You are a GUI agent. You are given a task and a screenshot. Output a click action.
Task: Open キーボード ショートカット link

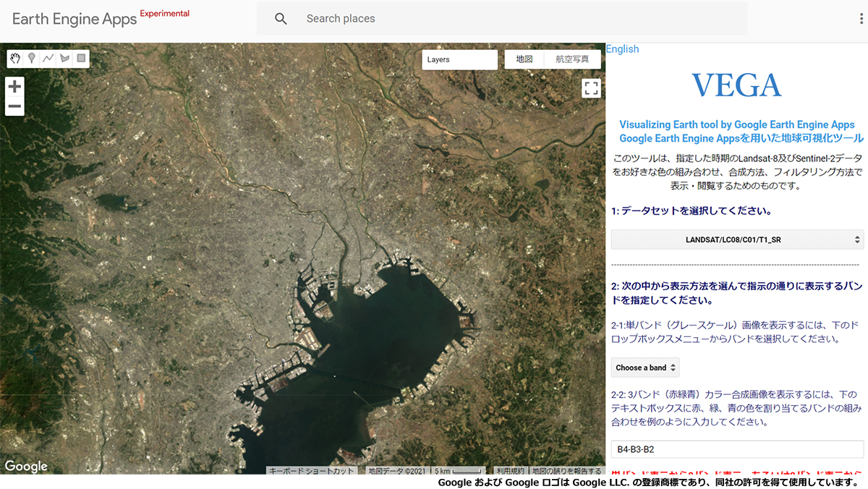(x=312, y=470)
